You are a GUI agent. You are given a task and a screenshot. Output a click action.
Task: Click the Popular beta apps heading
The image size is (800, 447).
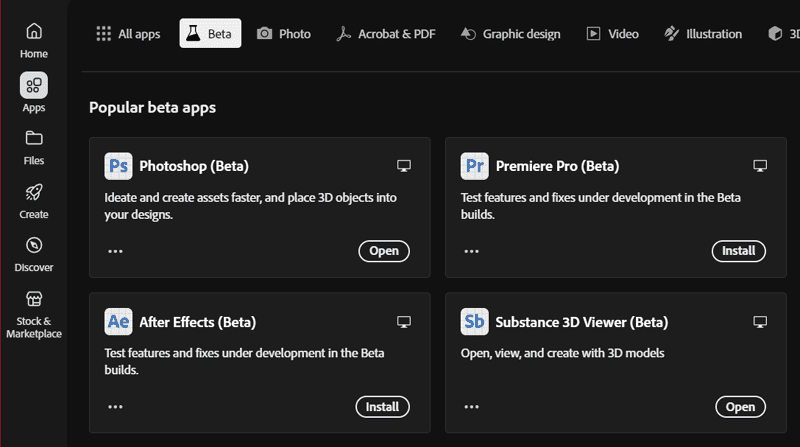coord(153,108)
